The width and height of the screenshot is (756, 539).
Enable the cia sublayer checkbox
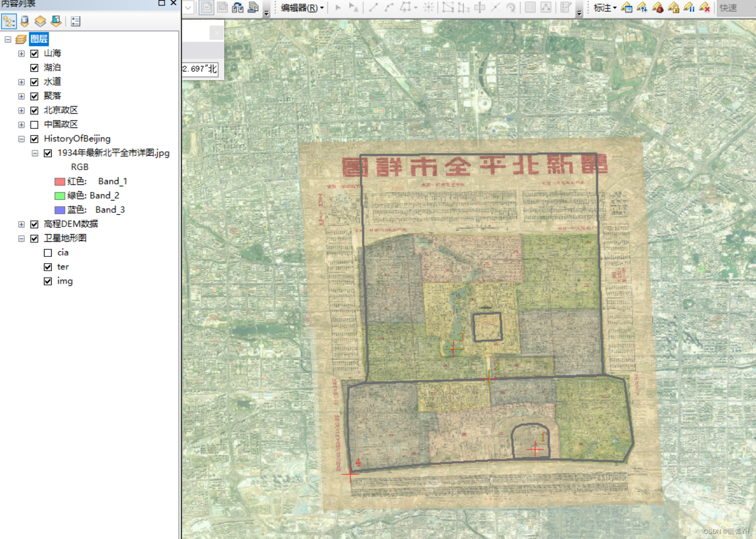48,253
